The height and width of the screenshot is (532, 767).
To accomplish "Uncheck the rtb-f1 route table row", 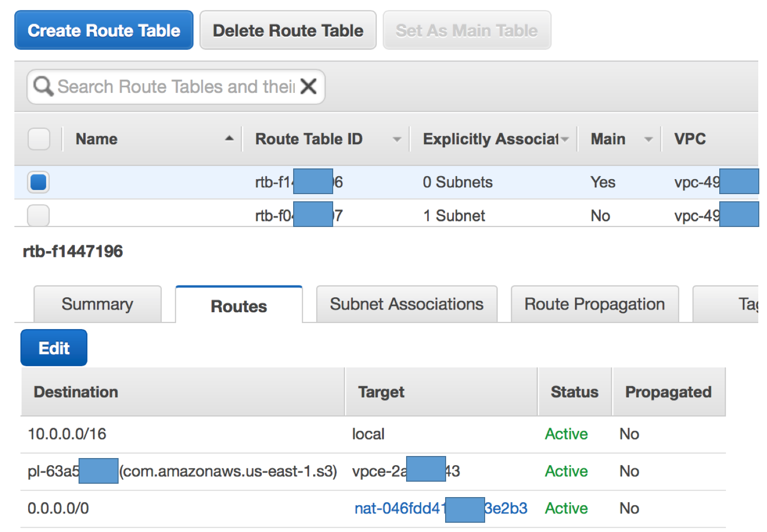I will pyautogui.click(x=39, y=182).
